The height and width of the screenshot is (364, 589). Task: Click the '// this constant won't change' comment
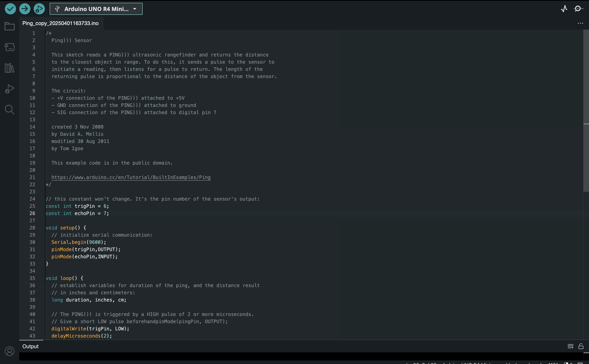coord(153,199)
